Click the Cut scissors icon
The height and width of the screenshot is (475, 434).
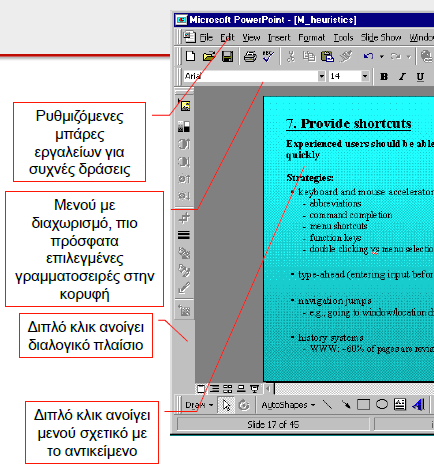pyautogui.click(x=291, y=56)
